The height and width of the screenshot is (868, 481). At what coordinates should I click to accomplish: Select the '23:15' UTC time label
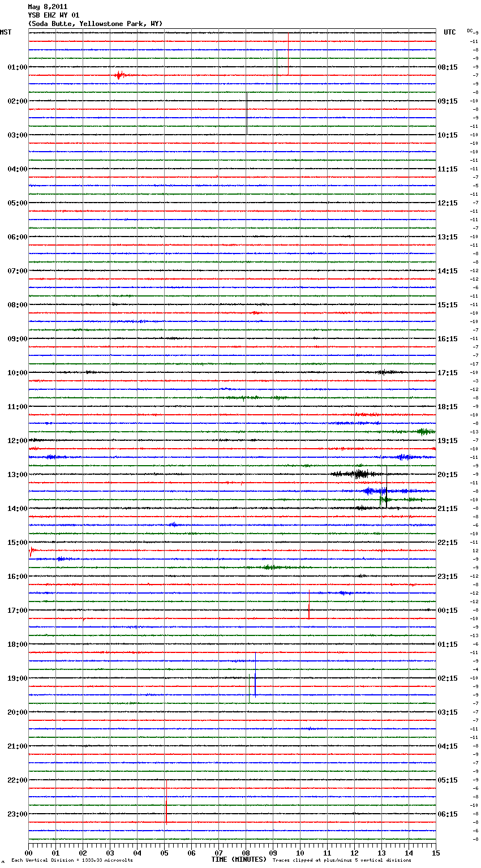click(x=448, y=576)
